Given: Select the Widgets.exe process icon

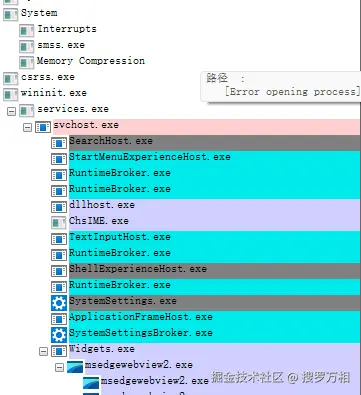Looking at the screenshot, I should 59,351.
